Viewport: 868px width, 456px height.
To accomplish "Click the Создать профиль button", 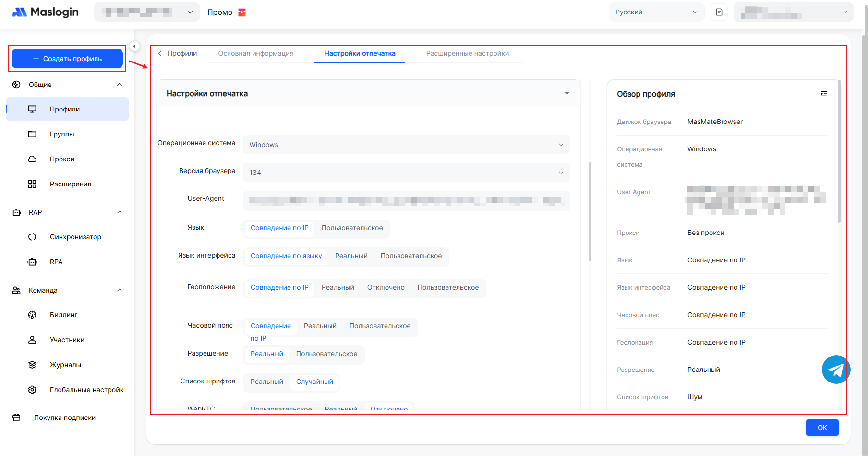I will point(67,59).
